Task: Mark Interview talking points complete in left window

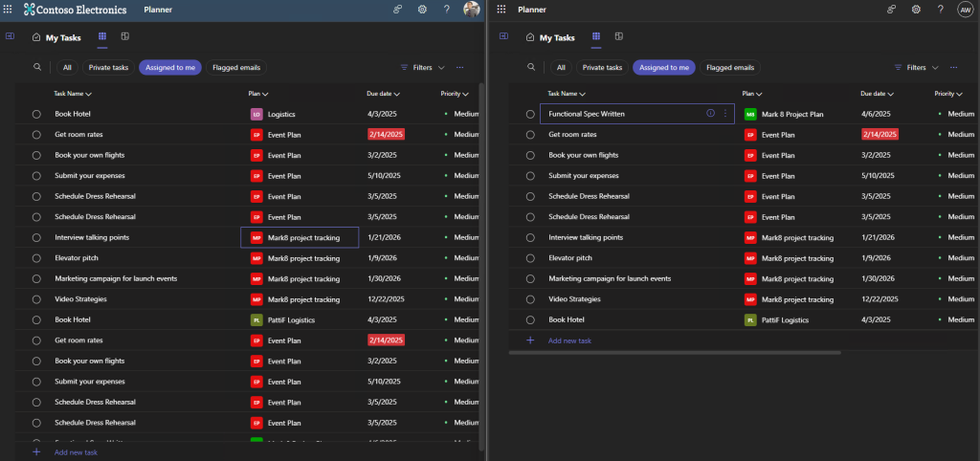Action: [36, 237]
